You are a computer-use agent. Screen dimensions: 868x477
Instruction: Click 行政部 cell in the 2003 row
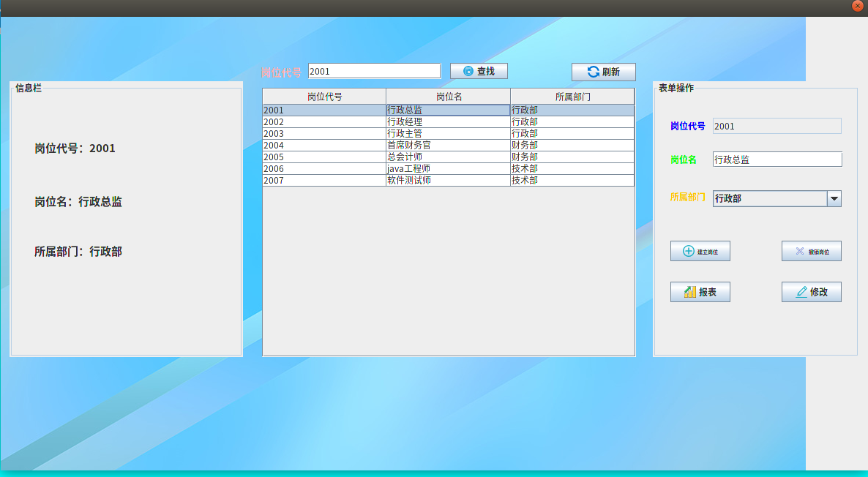click(572, 133)
